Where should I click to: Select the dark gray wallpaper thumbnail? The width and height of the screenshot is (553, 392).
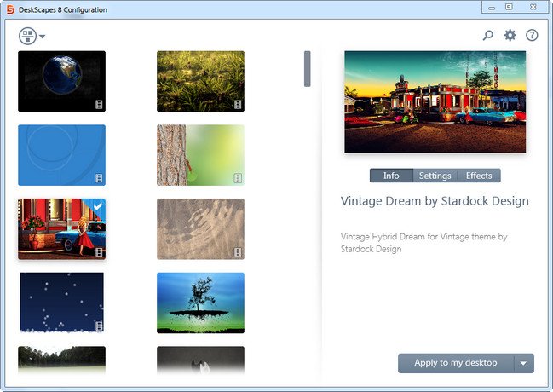pos(201,360)
